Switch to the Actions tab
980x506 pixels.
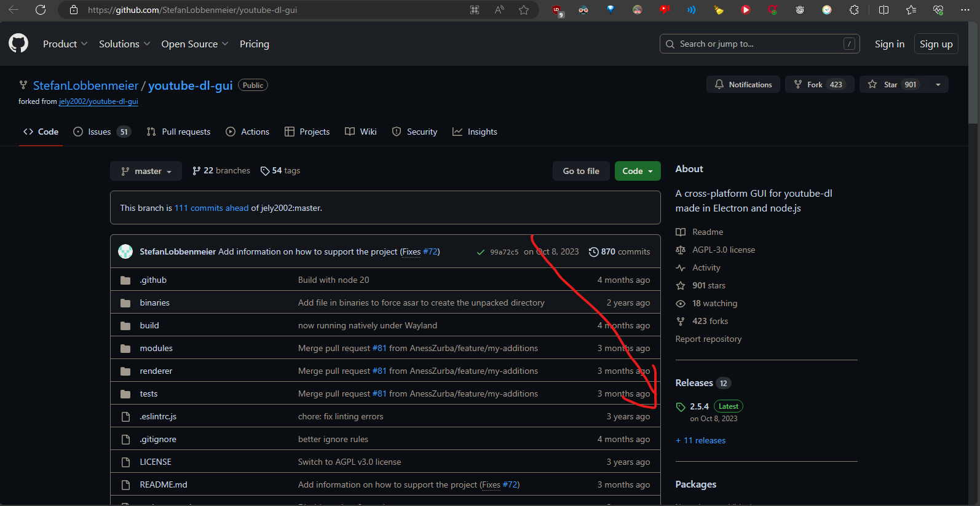(248, 132)
